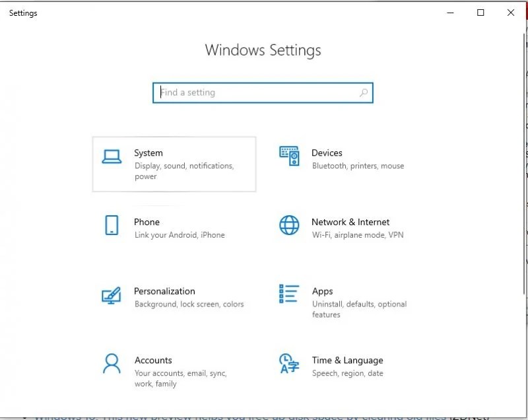Select 'Link your Android, iPhone' under Phone

tap(179, 234)
